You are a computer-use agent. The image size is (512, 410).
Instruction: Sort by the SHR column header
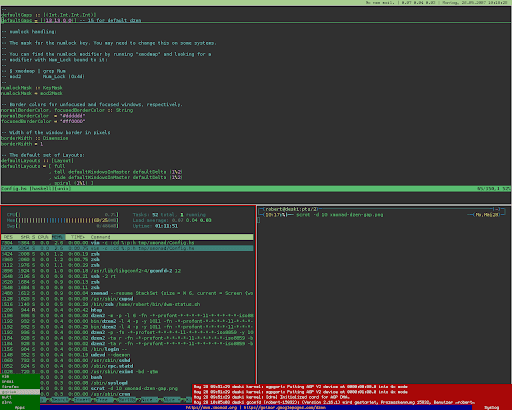pos(25,237)
